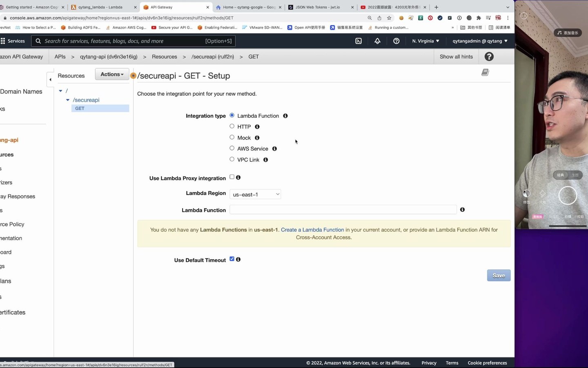Enable Use Lambda Proxy integration checkbox
Image resolution: width=588 pixels, height=368 pixels.
(232, 177)
